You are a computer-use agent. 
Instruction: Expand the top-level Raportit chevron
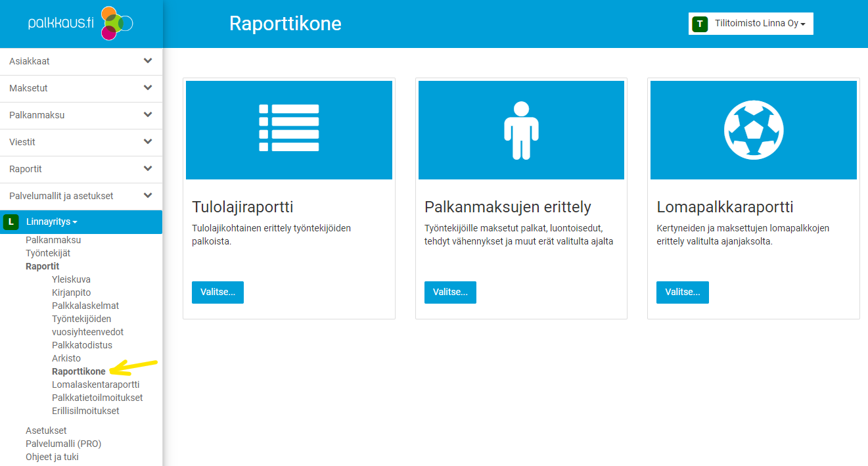(148, 168)
